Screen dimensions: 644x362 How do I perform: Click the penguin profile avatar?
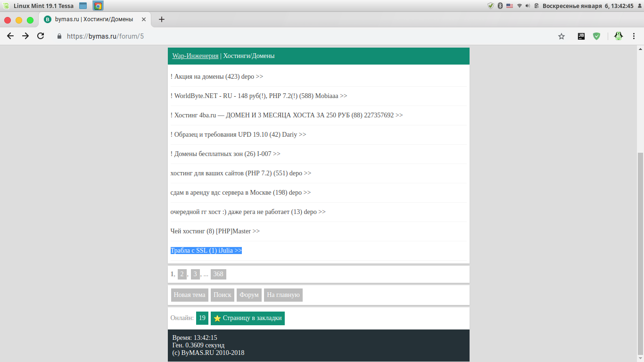pos(619,36)
